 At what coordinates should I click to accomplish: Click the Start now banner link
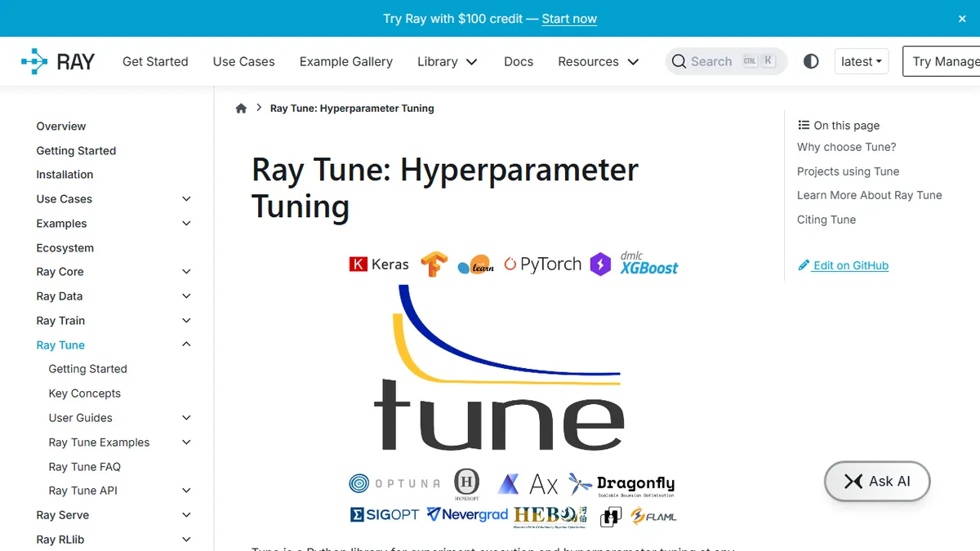(569, 19)
